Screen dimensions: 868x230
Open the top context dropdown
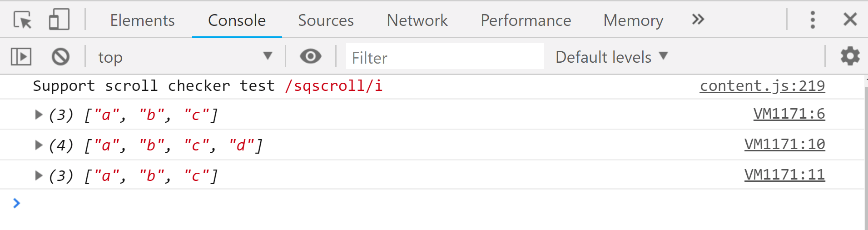pyautogui.click(x=185, y=57)
